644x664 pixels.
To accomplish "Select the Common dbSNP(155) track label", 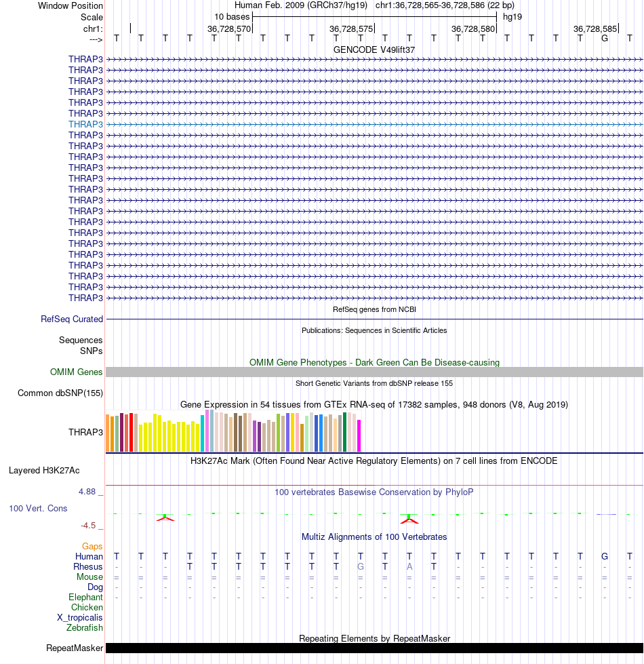I will tap(60, 393).
